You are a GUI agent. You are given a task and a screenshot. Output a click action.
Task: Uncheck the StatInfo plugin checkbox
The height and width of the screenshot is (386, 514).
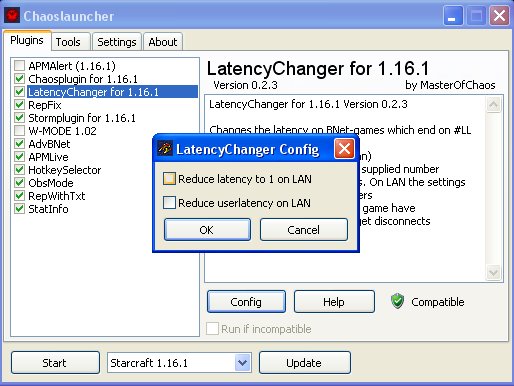(x=19, y=208)
